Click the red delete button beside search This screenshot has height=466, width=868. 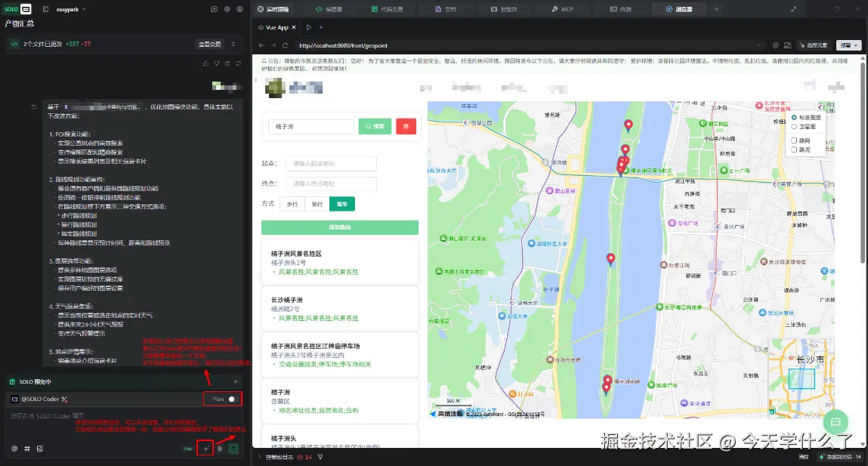coord(406,127)
